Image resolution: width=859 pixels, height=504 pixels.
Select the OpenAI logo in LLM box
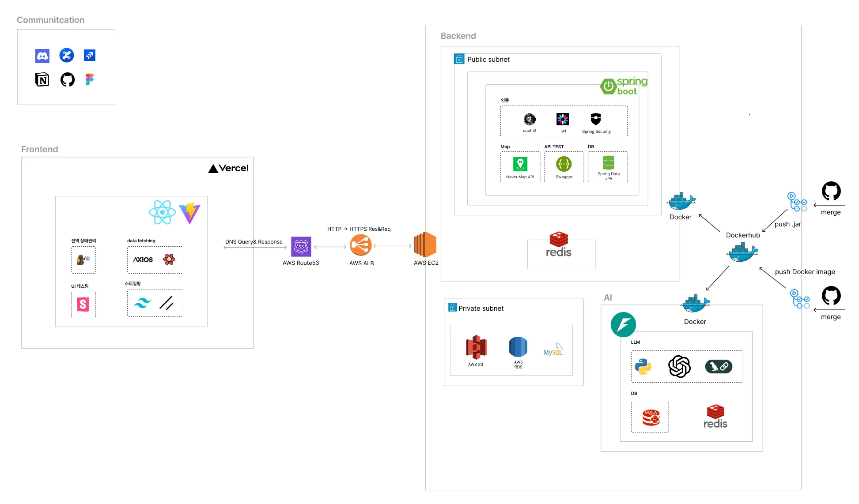pyautogui.click(x=679, y=366)
